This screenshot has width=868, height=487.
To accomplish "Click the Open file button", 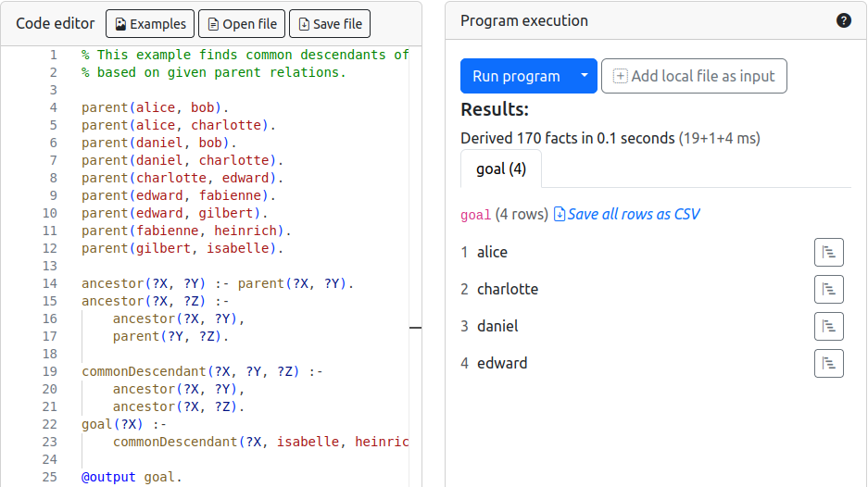I will coord(242,24).
